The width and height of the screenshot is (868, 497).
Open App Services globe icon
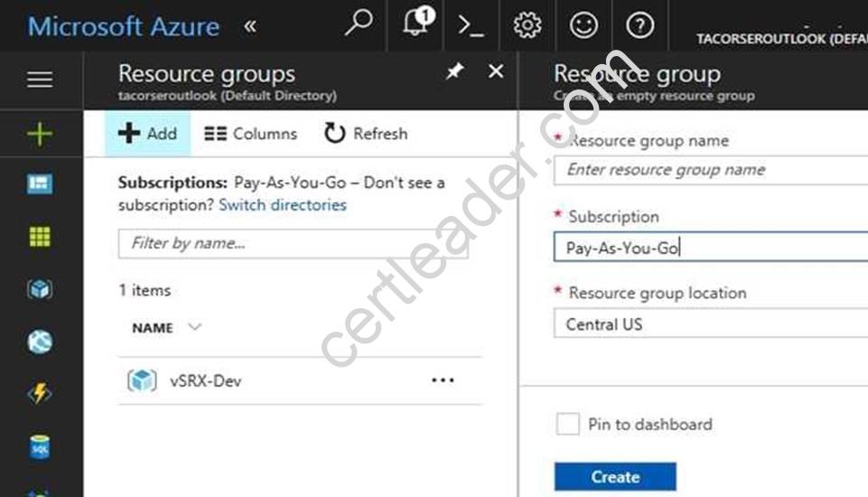click(40, 342)
